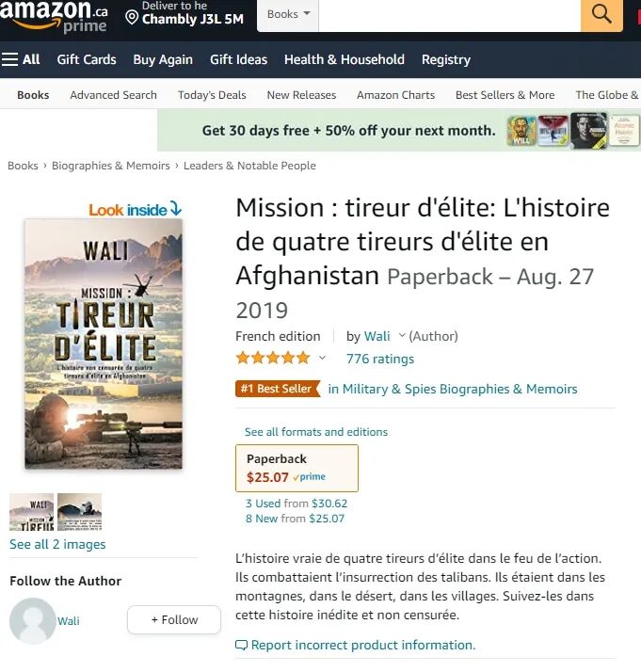Expand the star ratings breakdown chevron

pos(322,358)
